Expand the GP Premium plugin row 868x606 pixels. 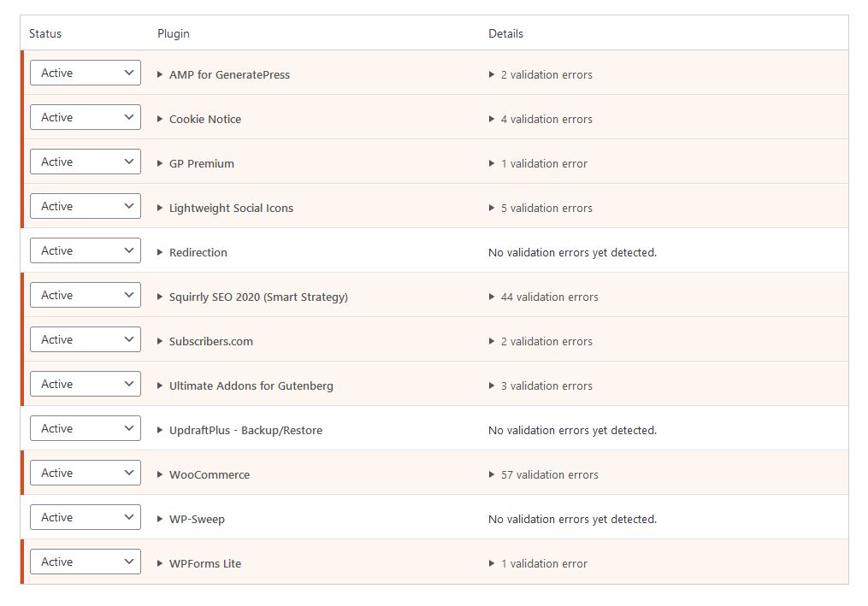click(x=196, y=164)
